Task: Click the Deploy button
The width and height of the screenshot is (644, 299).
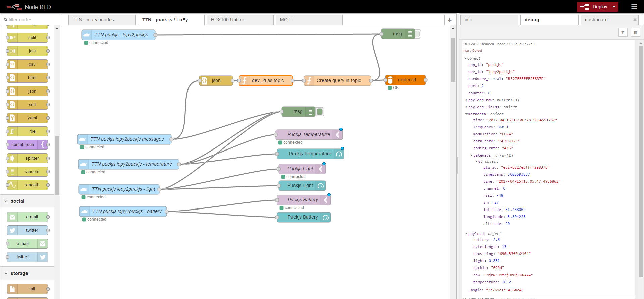Action: click(x=594, y=7)
